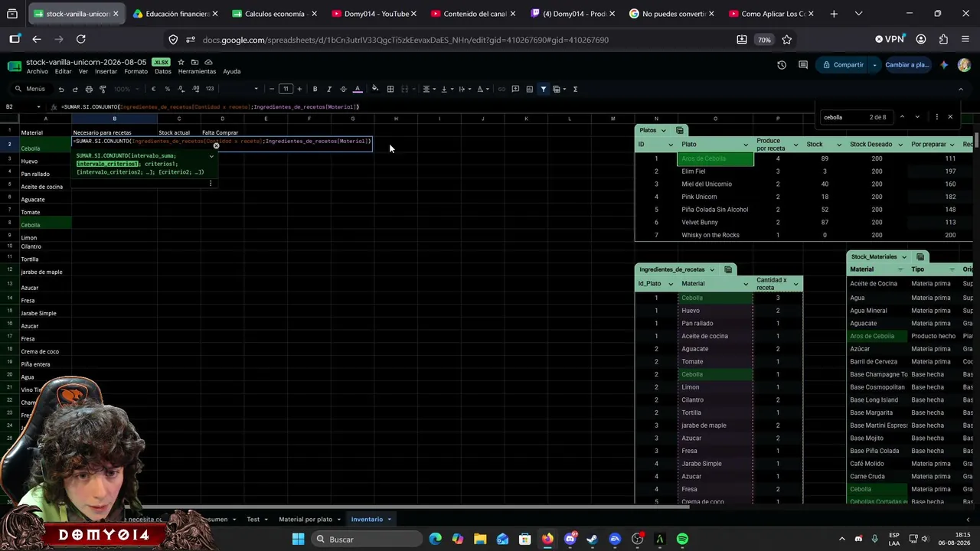Go to next cebolla search match
Image resolution: width=980 pixels, height=551 pixels.
[x=917, y=117]
